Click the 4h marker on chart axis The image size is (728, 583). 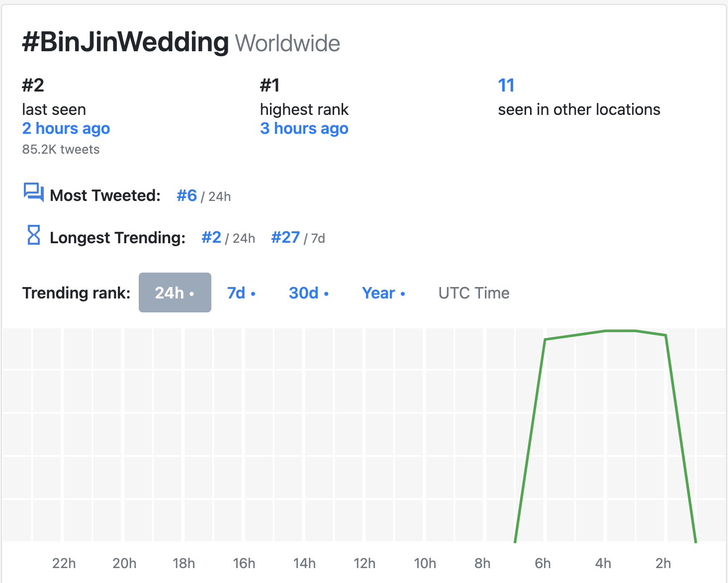pyautogui.click(x=603, y=563)
